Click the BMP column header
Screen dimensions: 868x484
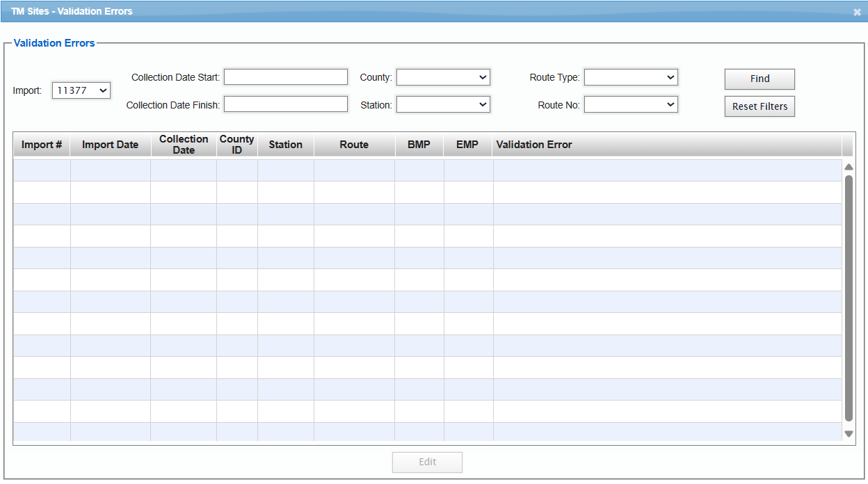419,144
